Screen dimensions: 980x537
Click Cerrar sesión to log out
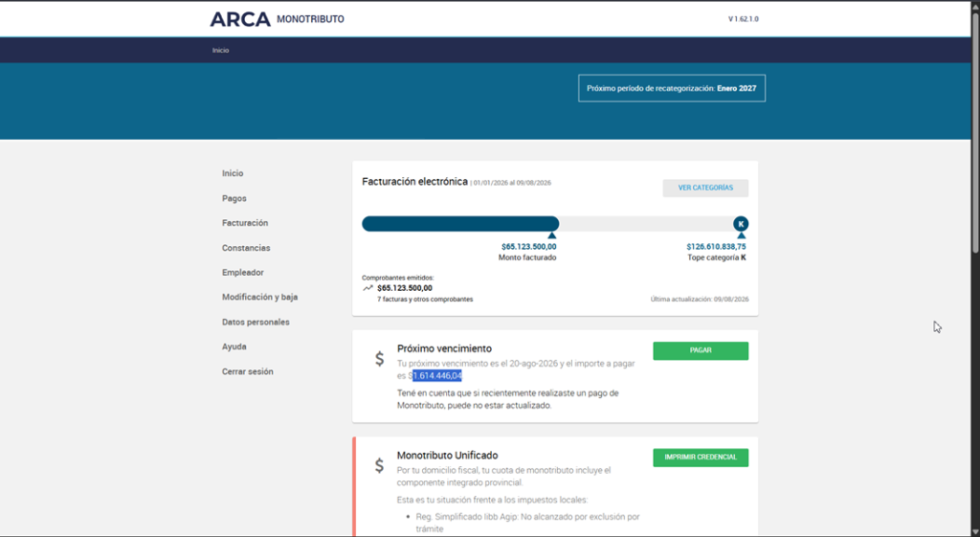[248, 371]
